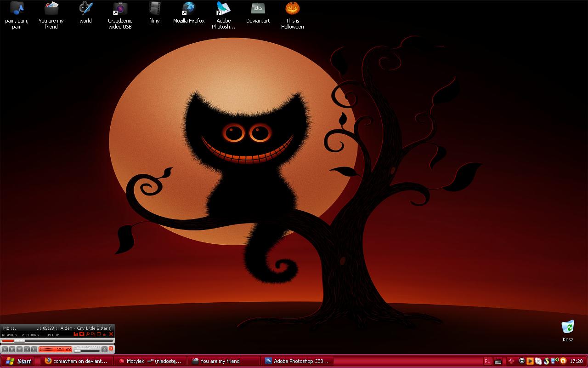The image size is (588, 368).
Task: Toggle the repeat icon in the player
Action: (82, 334)
